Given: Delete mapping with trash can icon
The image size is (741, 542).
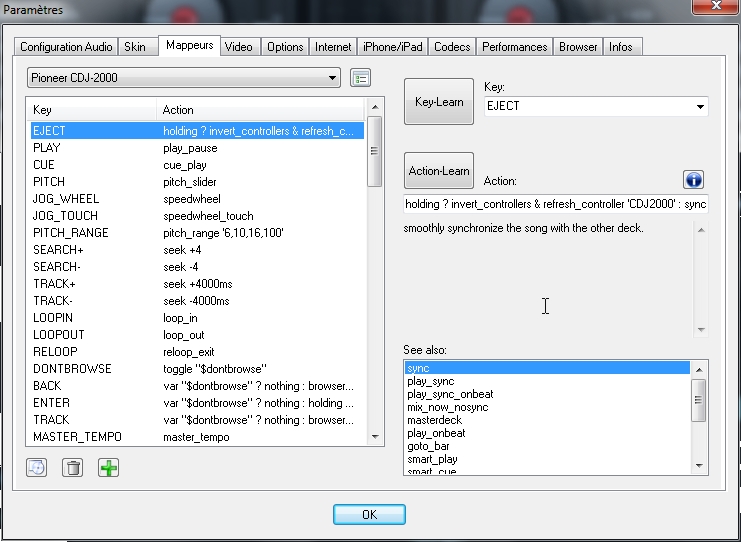Looking at the screenshot, I should (x=72, y=468).
